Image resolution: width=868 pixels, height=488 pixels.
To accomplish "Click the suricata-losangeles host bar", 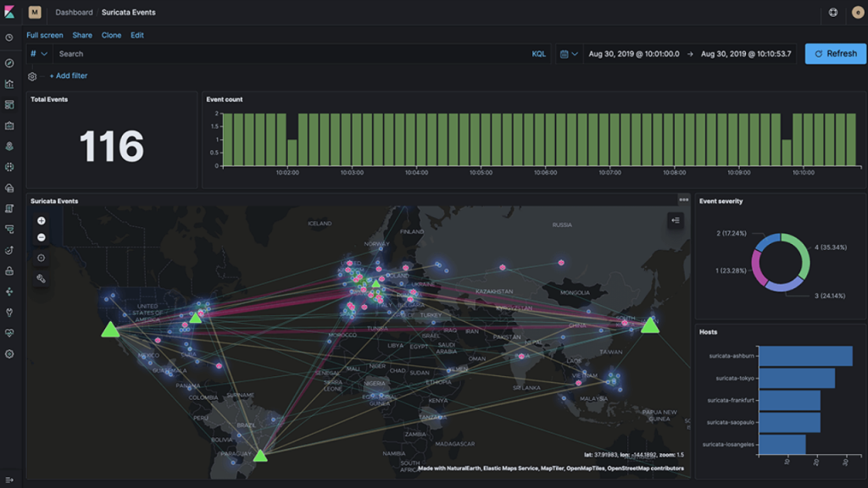I will (782, 444).
